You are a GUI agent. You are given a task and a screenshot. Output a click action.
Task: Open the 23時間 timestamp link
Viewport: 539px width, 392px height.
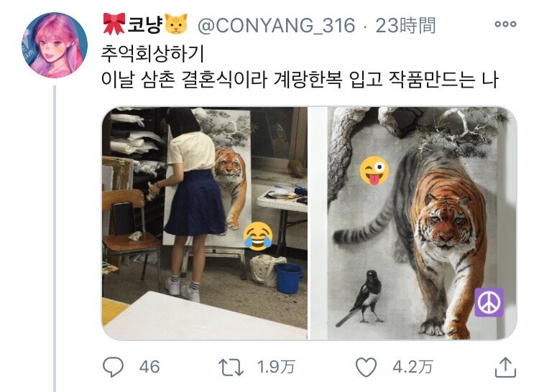(405, 25)
